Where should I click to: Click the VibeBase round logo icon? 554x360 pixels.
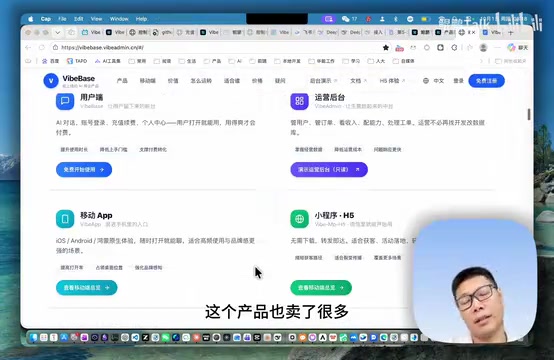51,81
